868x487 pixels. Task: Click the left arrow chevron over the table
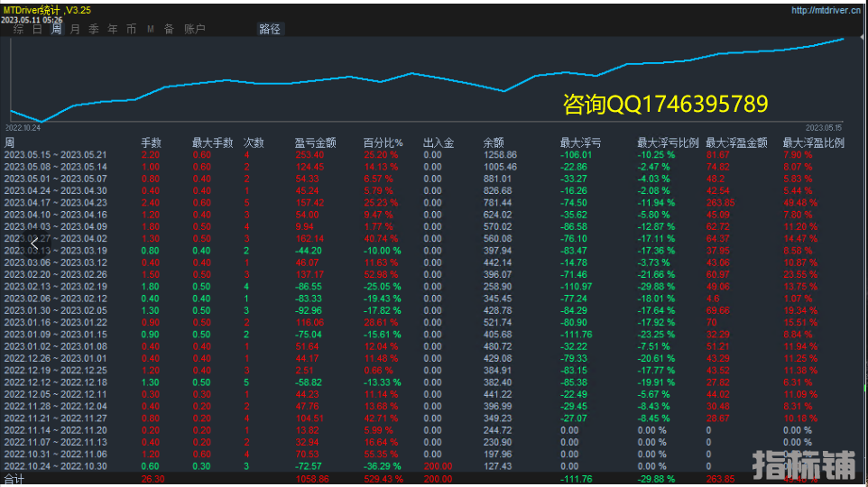click(34, 243)
